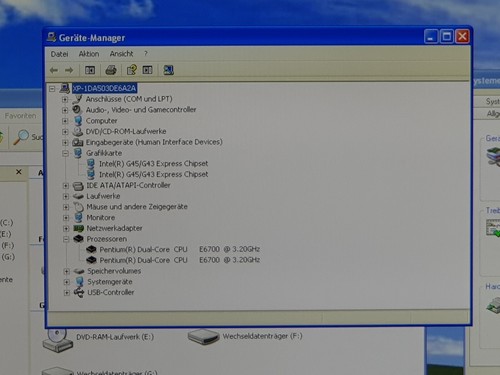Click the Prozessoren chip icon
Screen dimensions: 500x375
(x=78, y=239)
